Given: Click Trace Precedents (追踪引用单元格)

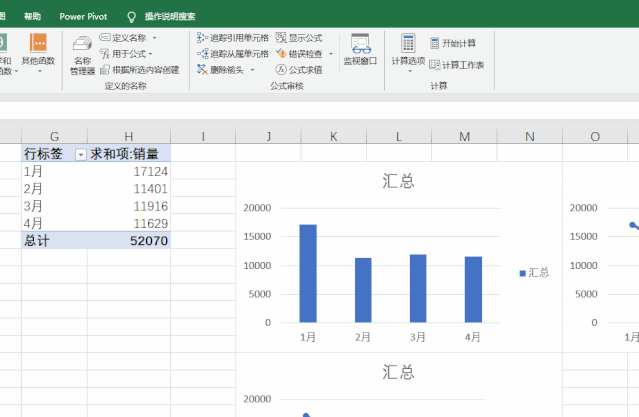Looking at the screenshot, I should pyautogui.click(x=232, y=37).
